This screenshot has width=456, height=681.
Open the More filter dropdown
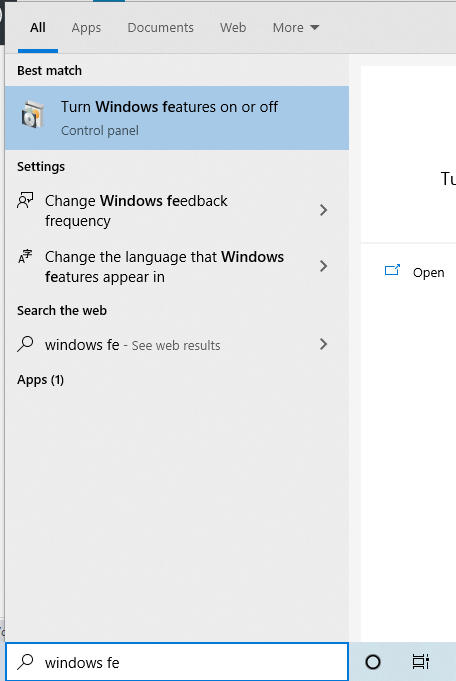[296, 28]
